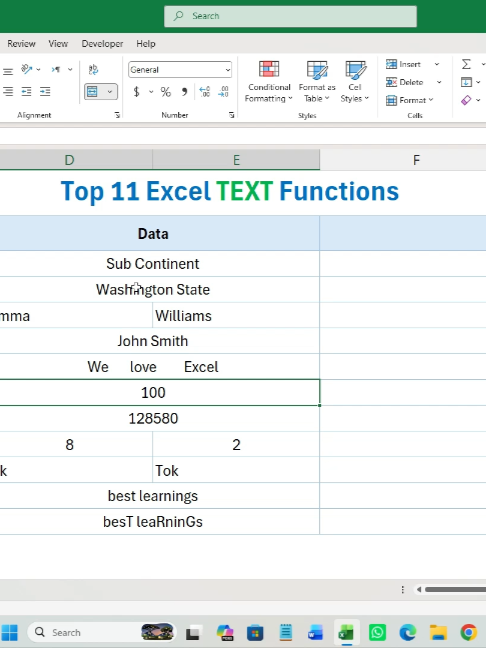
Task: Select column E header
Action: [236, 160]
